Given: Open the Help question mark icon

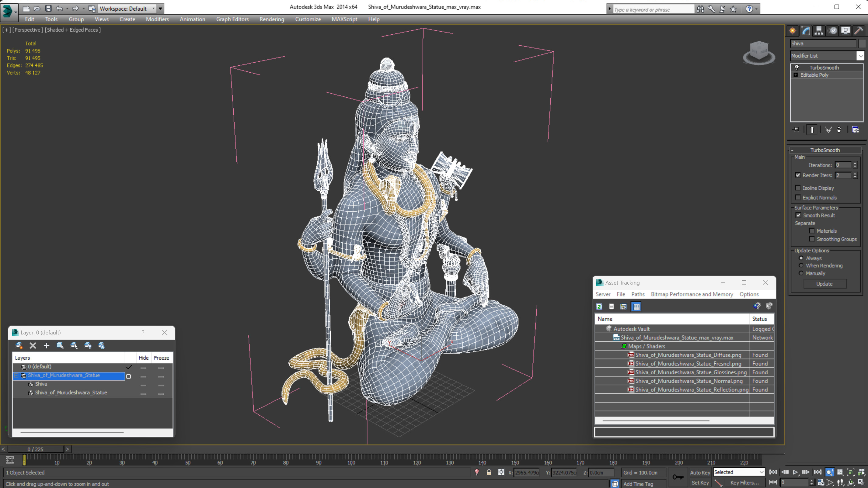Looking at the screenshot, I should point(749,9).
